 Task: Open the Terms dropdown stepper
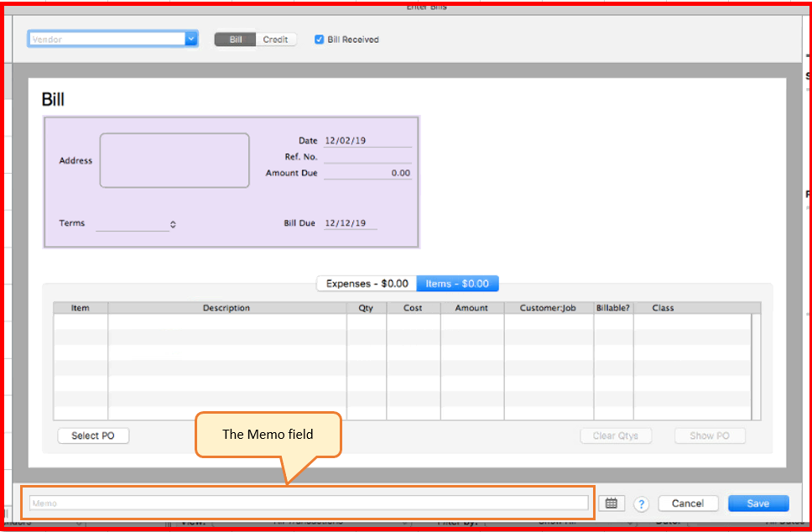(x=173, y=224)
